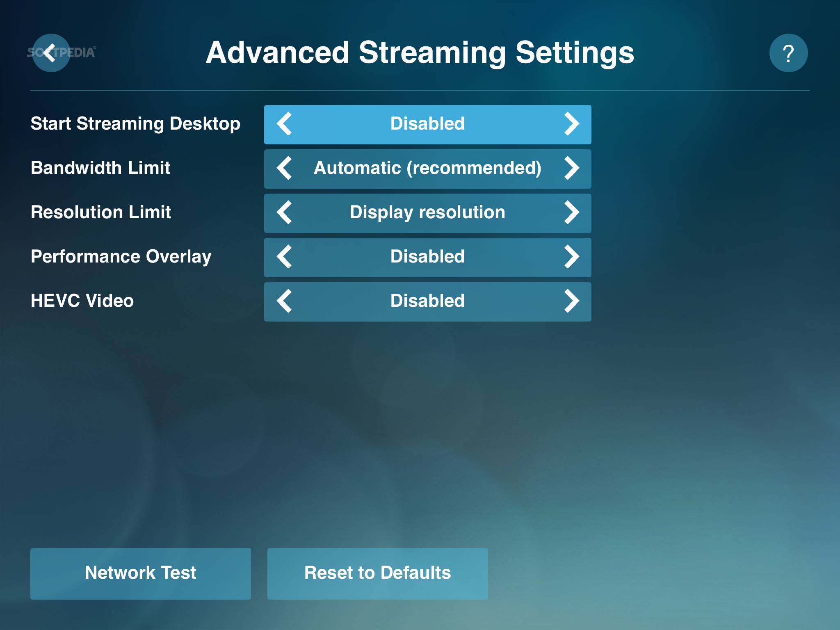Viewport: 840px width, 630px height.
Task: Switch HEVC Video using left arrow
Action: 284,301
